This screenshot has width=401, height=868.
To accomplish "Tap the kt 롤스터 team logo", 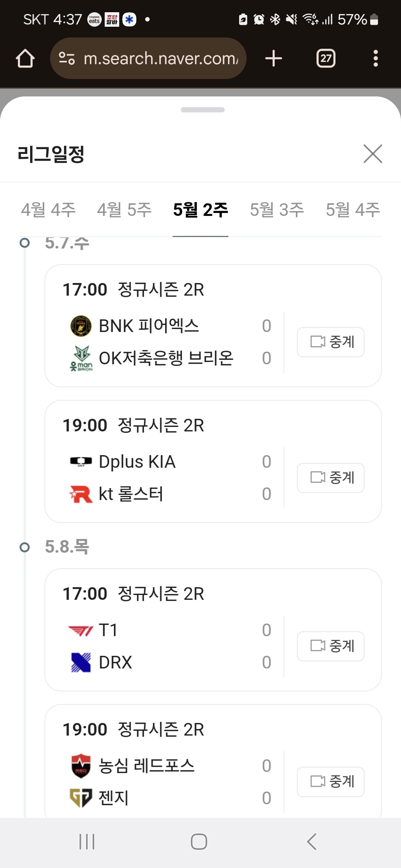I will pos(81,494).
